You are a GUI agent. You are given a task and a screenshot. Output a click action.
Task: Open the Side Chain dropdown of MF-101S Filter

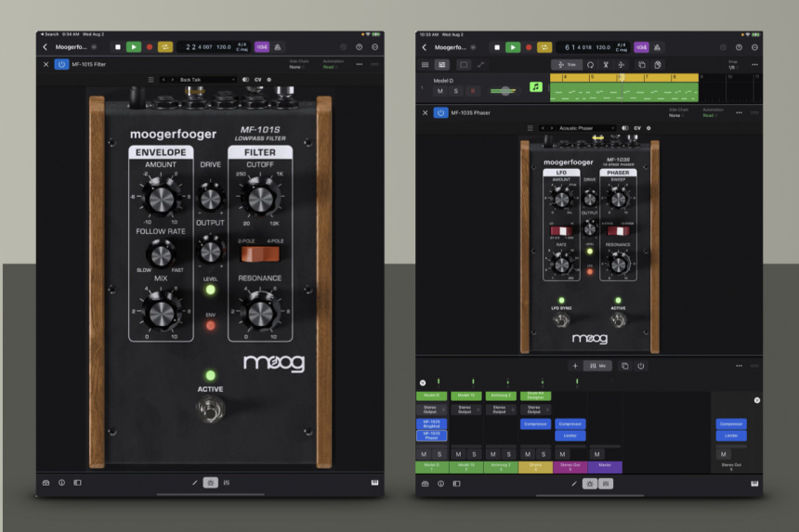pyautogui.click(x=298, y=64)
